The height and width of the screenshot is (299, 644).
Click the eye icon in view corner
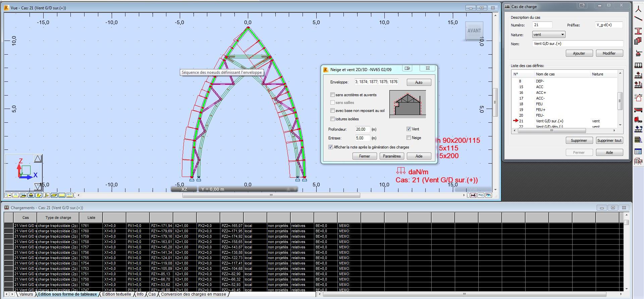click(x=488, y=195)
